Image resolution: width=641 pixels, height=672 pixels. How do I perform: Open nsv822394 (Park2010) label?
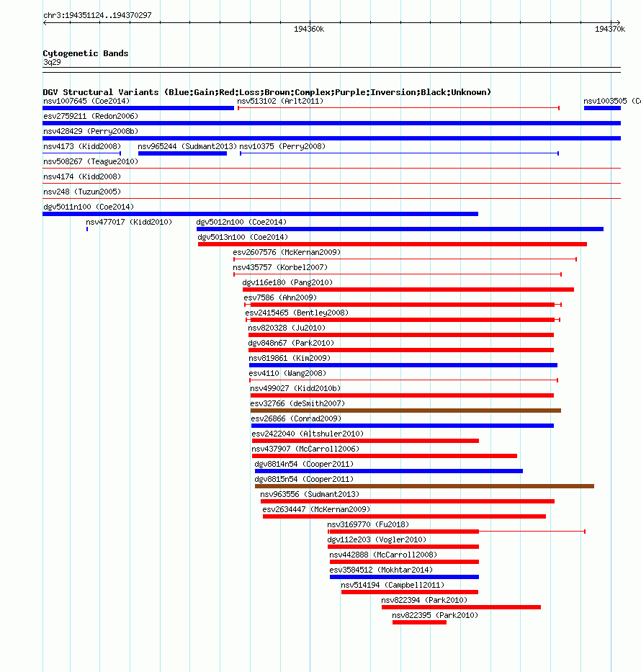click(x=424, y=600)
